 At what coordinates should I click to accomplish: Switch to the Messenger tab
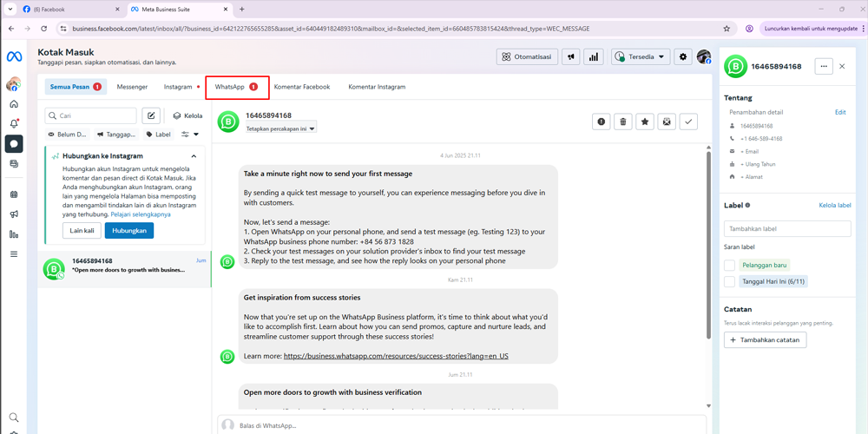tap(132, 87)
